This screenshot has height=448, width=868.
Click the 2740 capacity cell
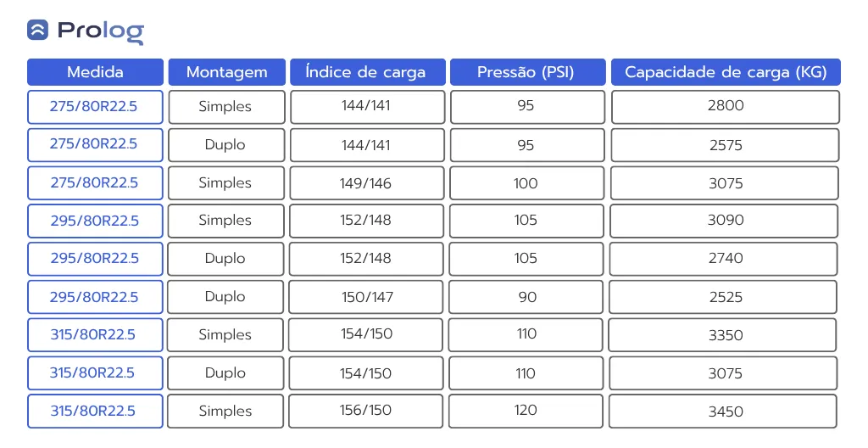(724, 259)
